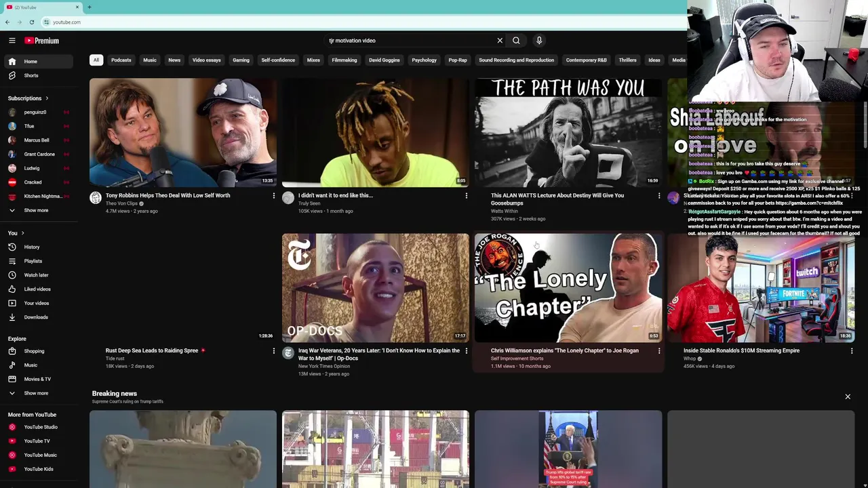Play the Iraq War Veterans Op-Docs thumbnail
The image size is (868, 488).
[376, 288]
